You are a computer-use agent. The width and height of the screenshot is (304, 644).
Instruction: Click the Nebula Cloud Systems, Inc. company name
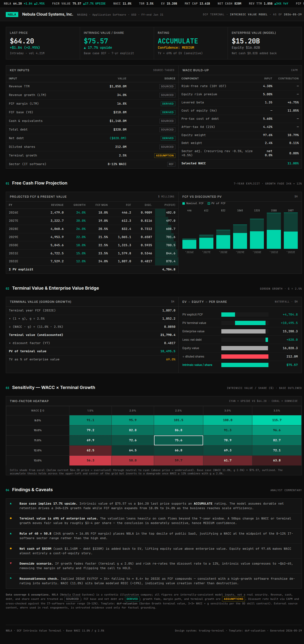point(48,14)
